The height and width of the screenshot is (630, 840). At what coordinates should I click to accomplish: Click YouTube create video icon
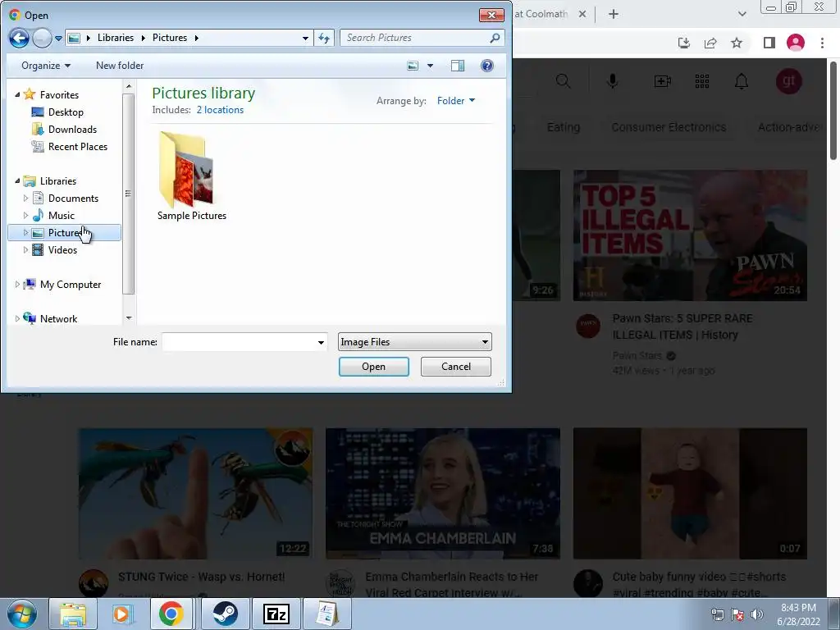pyautogui.click(x=663, y=81)
